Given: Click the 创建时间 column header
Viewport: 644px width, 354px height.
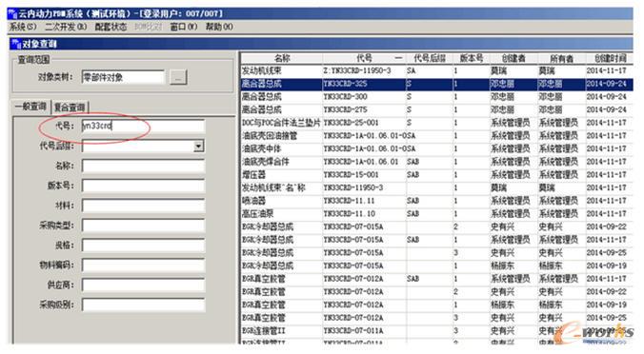Looking at the screenshot, I should click(x=611, y=58).
